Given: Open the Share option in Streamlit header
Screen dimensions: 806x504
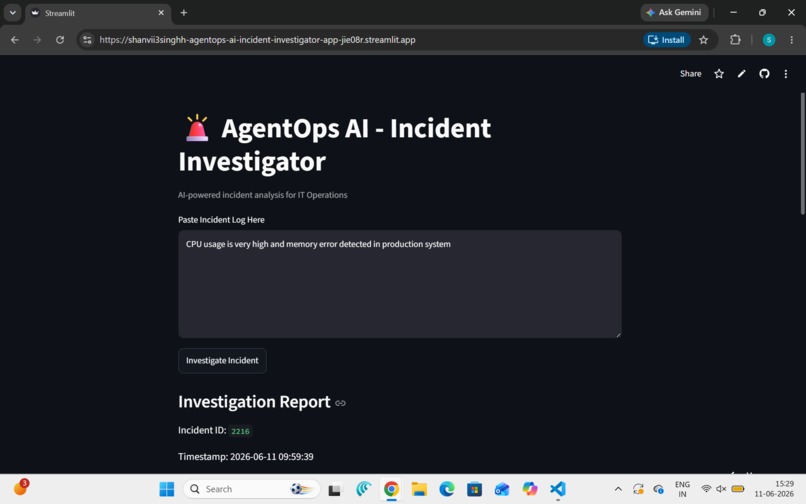Looking at the screenshot, I should click(x=690, y=74).
